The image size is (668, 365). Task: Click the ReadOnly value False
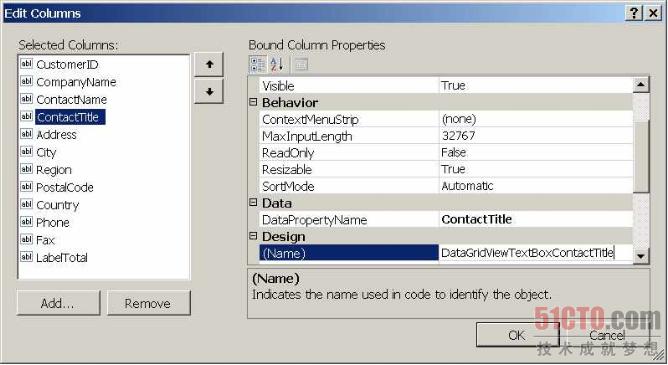[454, 152]
